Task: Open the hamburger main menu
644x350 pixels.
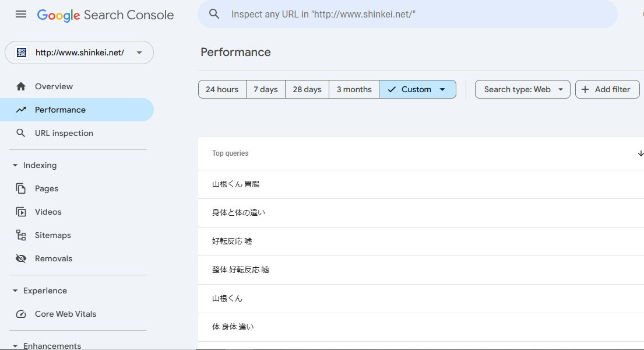Action: (x=21, y=15)
